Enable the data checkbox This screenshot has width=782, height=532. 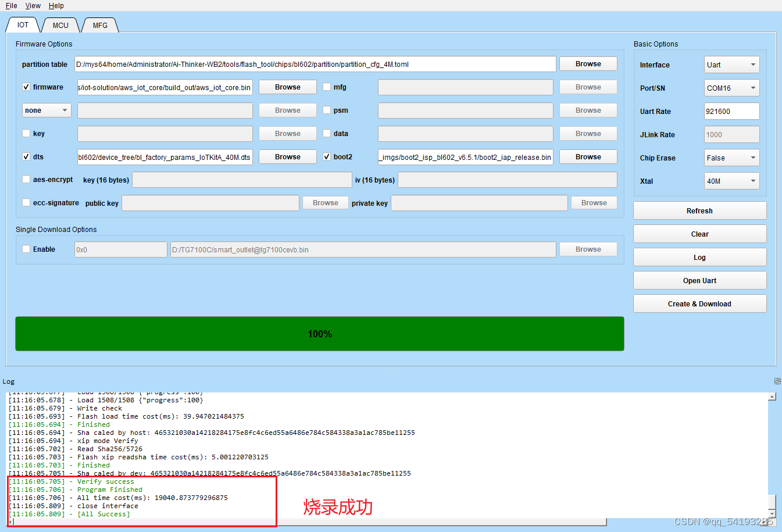point(327,133)
